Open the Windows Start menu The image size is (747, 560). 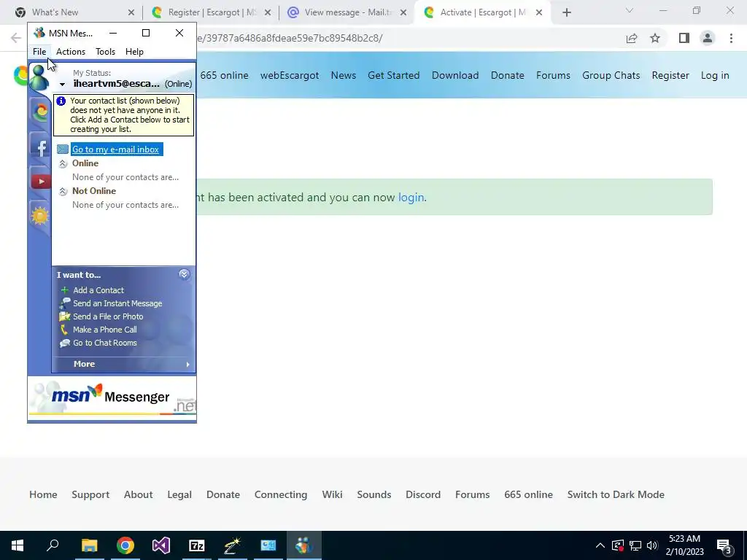point(18,545)
